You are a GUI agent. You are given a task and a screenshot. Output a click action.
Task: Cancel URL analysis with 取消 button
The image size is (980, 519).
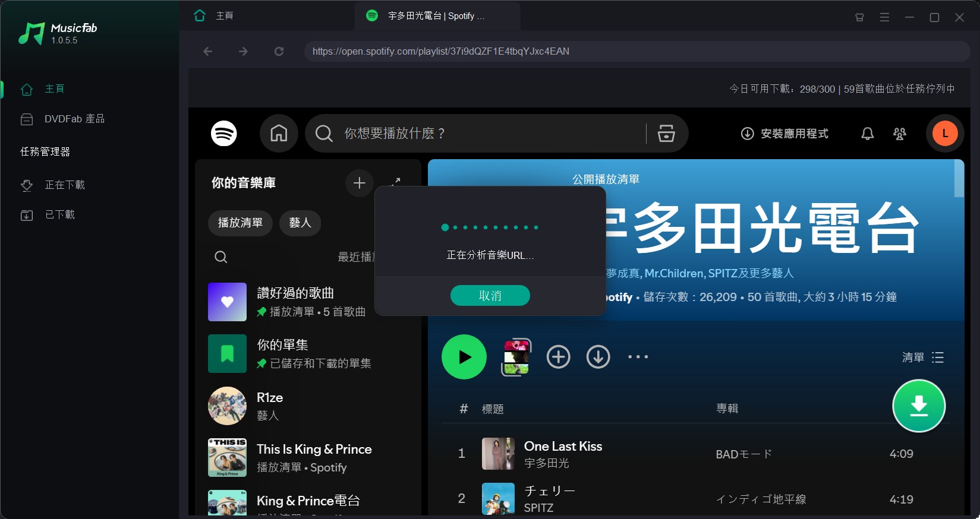click(x=490, y=296)
